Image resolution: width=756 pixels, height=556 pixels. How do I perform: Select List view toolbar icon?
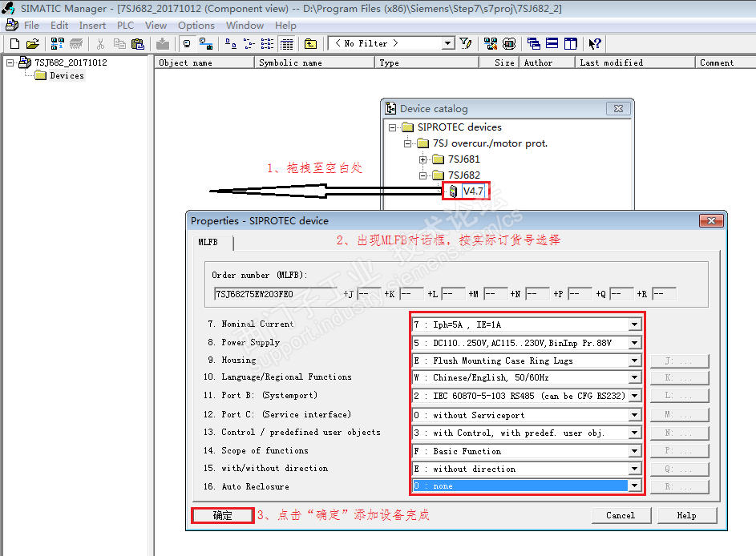pos(267,44)
